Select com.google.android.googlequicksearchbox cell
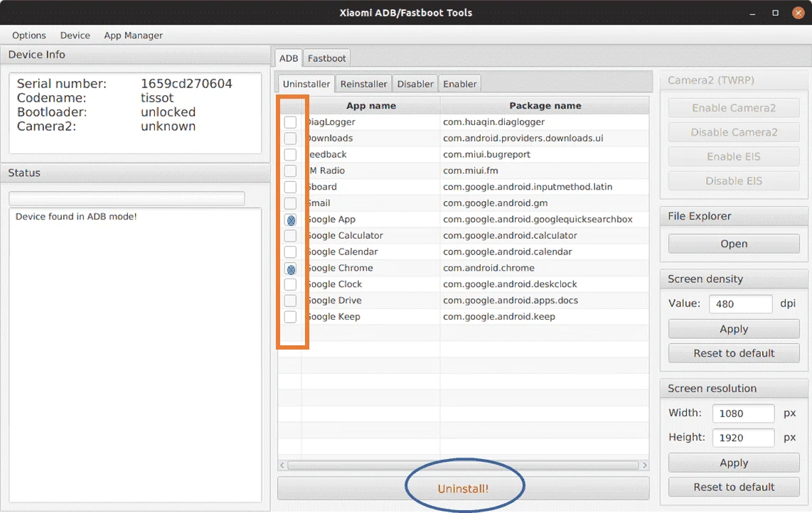This screenshot has width=812, height=513. [544, 220]
